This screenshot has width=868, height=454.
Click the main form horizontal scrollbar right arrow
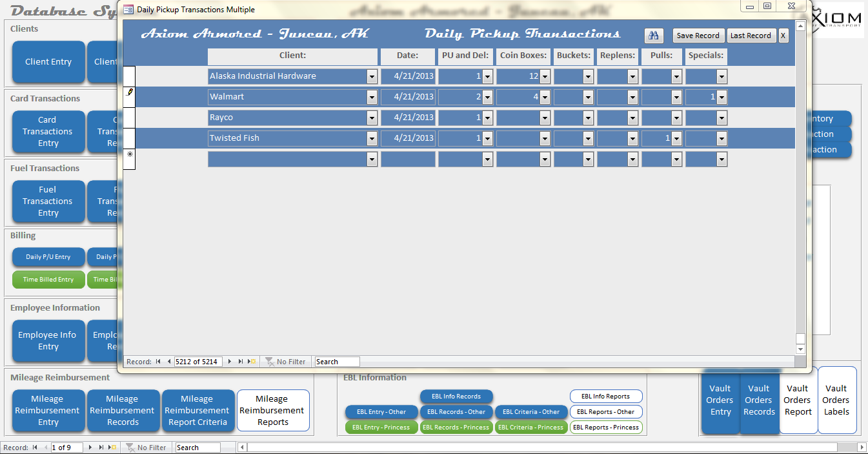pyautogui.click(x=861, y=448)
